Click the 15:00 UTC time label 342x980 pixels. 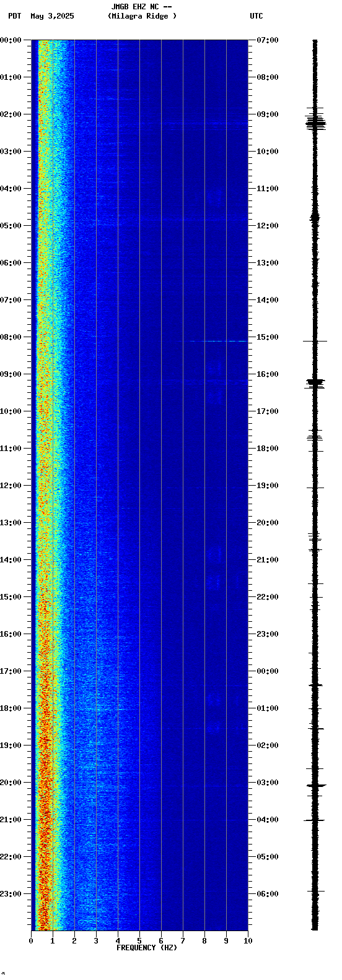click(267, 337)
